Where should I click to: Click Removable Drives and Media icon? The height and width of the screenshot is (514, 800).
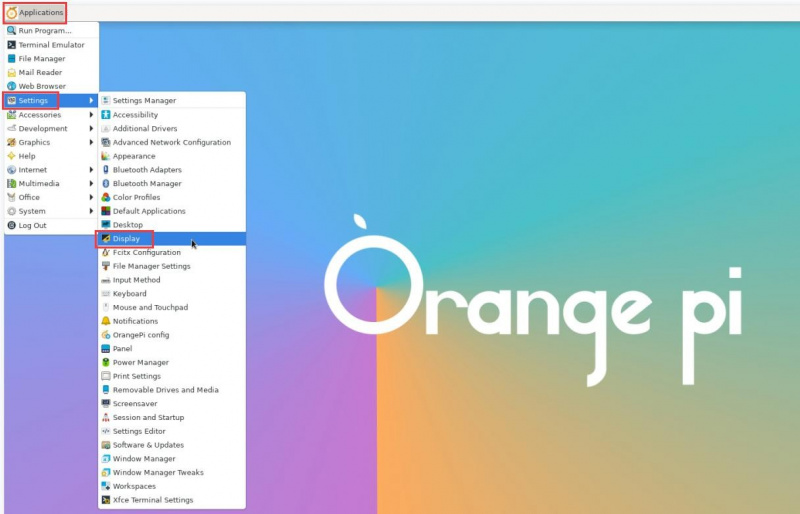coord(106,390)
